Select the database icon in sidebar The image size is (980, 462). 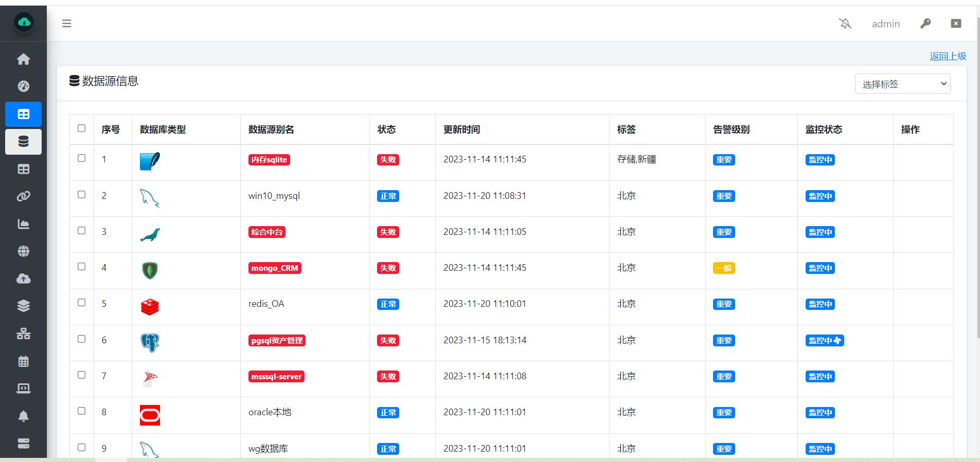[24, 141]
